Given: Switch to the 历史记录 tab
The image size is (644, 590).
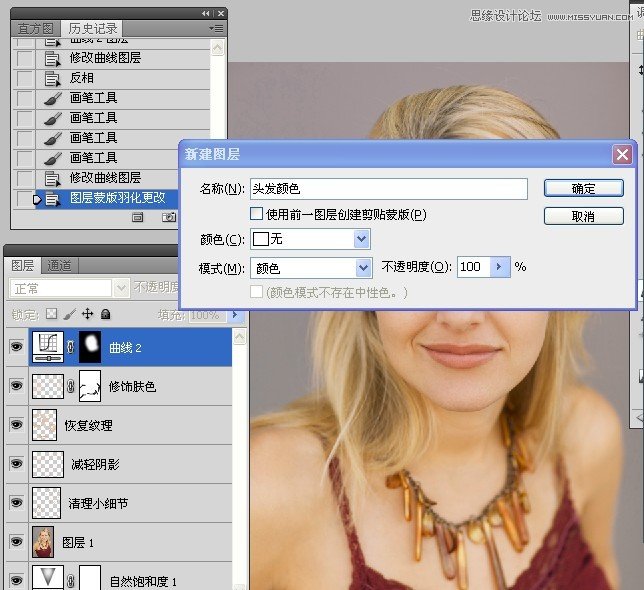Looking at the screenshot, I should pos(92,28).
